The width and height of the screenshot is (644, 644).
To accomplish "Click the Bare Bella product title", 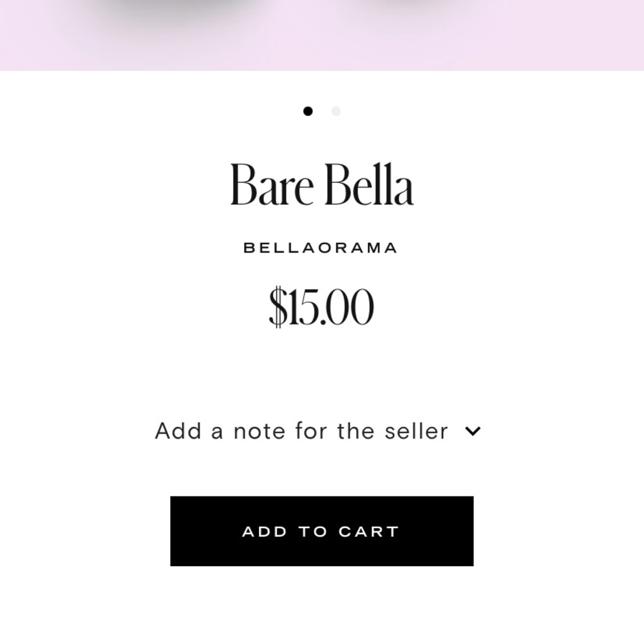I will pyautogui.click(x=321, y=184).
